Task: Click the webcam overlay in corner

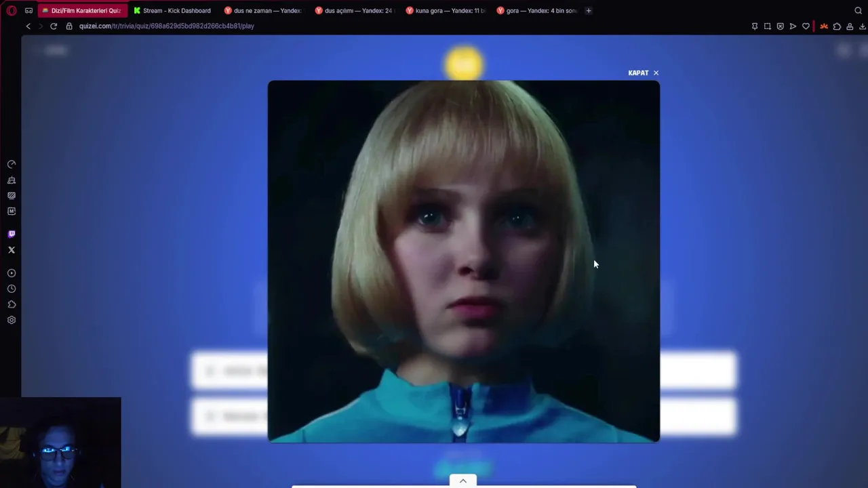Action: (60, 443)
